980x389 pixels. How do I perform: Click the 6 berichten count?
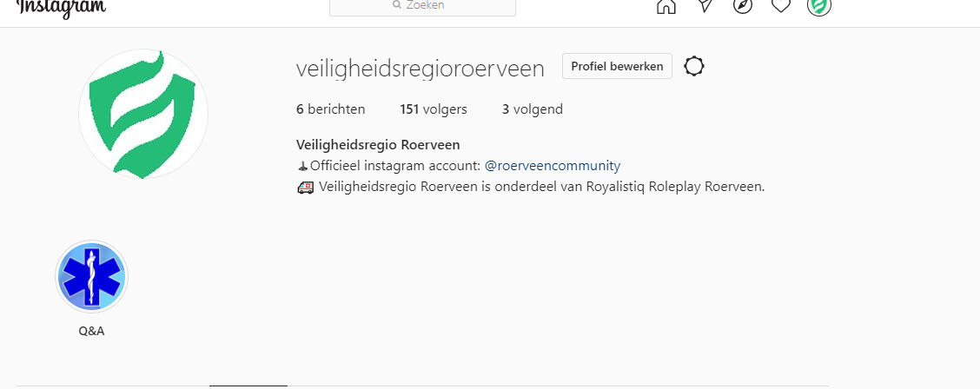point(331,109)
